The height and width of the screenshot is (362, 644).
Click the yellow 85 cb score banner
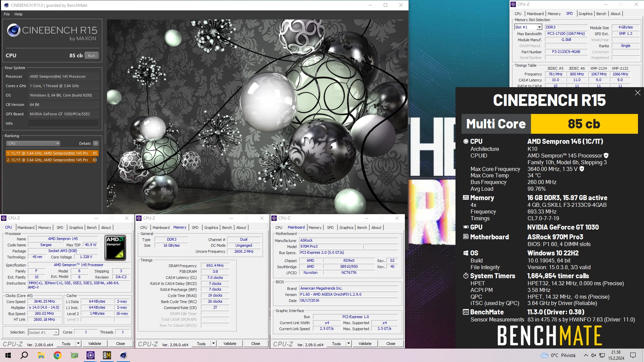(584, 124)
